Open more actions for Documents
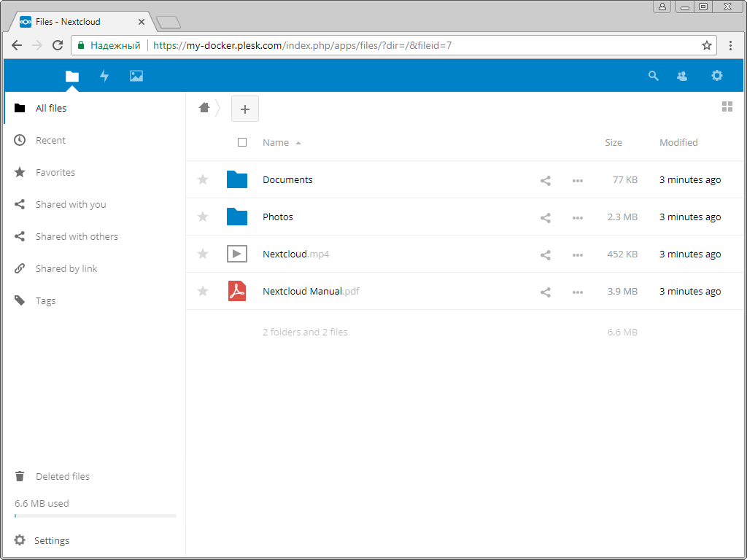747x560 pixels. [x=578, y=181]
